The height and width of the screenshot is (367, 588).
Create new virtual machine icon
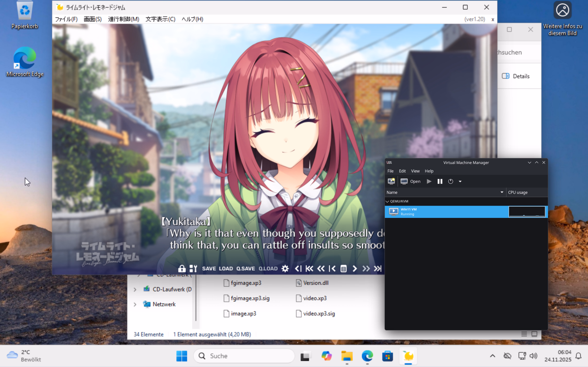pos(391,181)
